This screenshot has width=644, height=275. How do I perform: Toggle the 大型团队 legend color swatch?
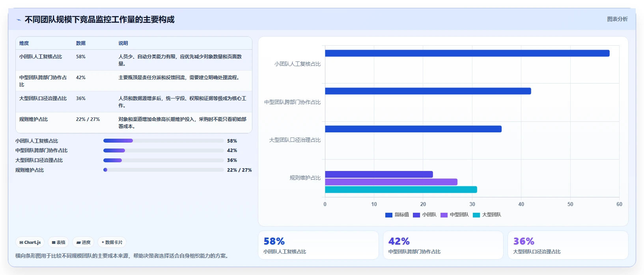click(476, 215)
